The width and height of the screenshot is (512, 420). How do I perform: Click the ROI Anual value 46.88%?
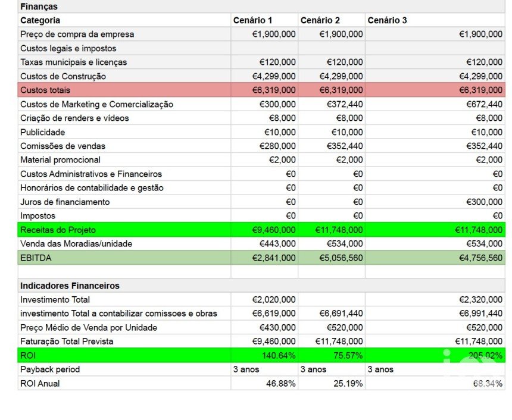coord(281,384)
